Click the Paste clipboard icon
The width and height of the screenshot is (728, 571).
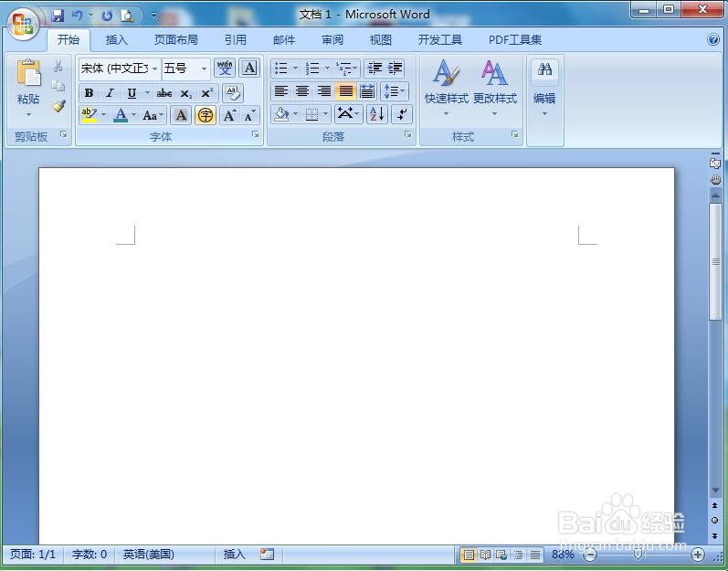[x=28, y=73]
